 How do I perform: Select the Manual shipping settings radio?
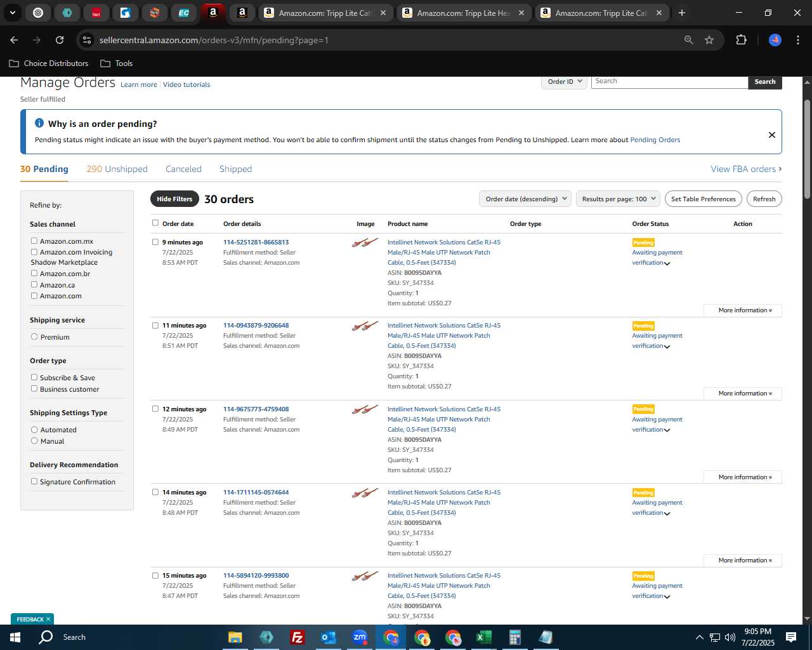click(34, 441)
